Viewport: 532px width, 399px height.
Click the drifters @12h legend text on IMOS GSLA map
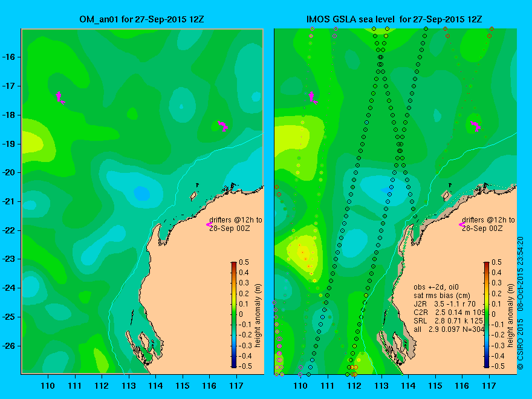click(x=488, y=224)
